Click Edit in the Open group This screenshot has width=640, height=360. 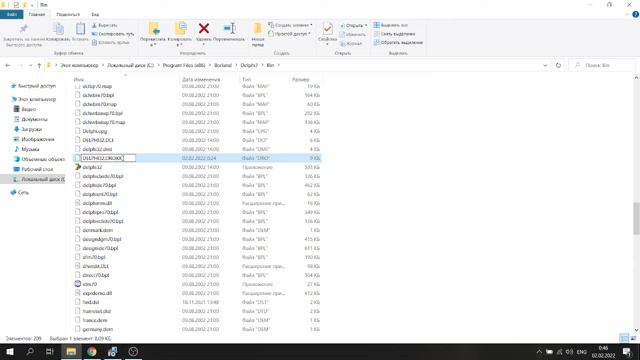(x=353, y=34)
